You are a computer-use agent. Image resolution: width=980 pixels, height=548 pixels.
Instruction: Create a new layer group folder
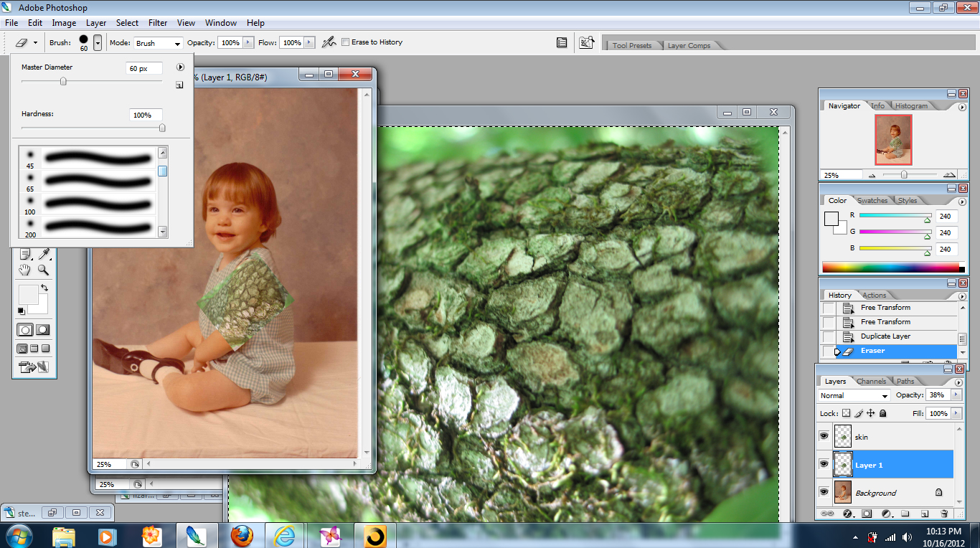pos(905,514)
